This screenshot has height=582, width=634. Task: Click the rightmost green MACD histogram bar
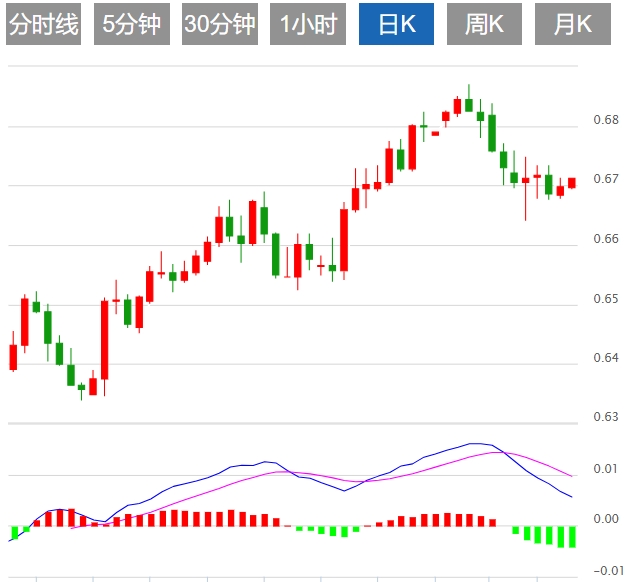pos(572,536)
